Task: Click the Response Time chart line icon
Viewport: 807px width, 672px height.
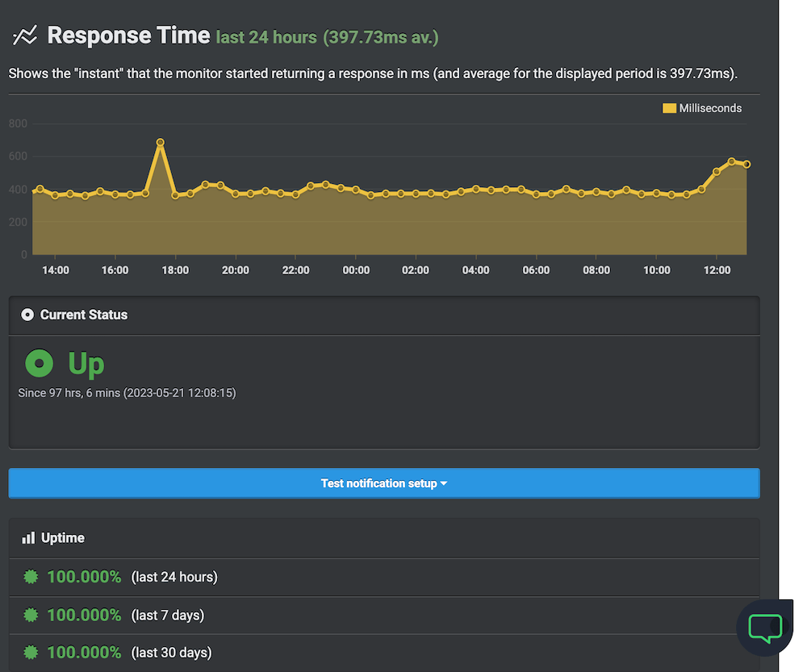Action: (24, 36)
